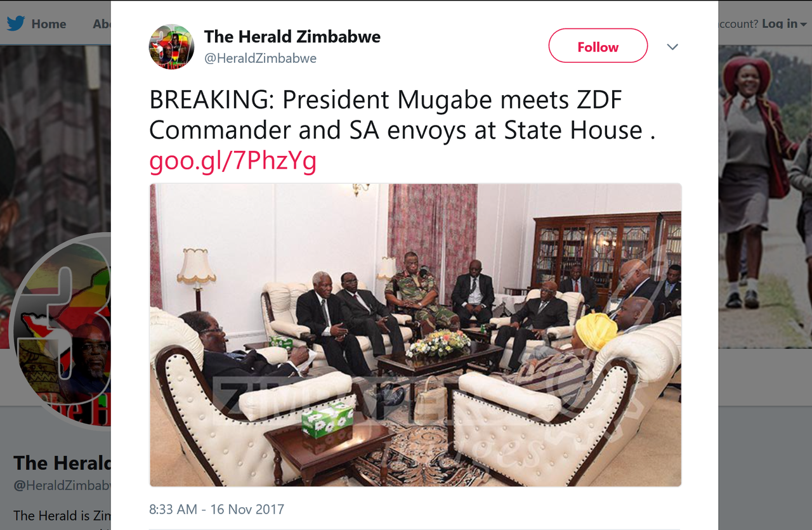Click the @HeraldZimbab handle under the profile name
The image size is (812, 530).
tap(62, 486)
